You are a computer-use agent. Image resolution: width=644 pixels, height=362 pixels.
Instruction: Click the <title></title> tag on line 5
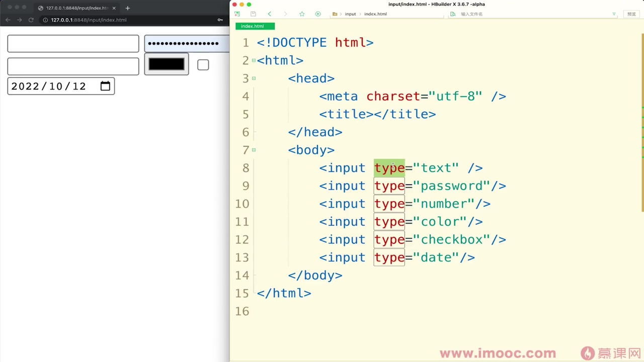pos(378,114)
